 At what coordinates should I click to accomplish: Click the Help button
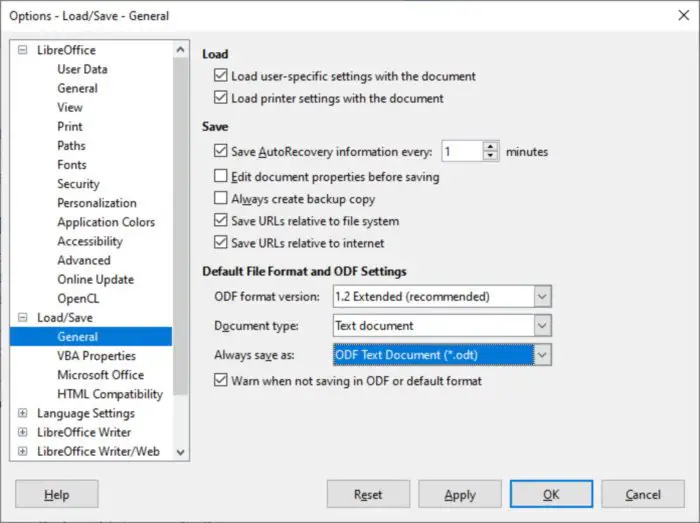tap(57, 494)
